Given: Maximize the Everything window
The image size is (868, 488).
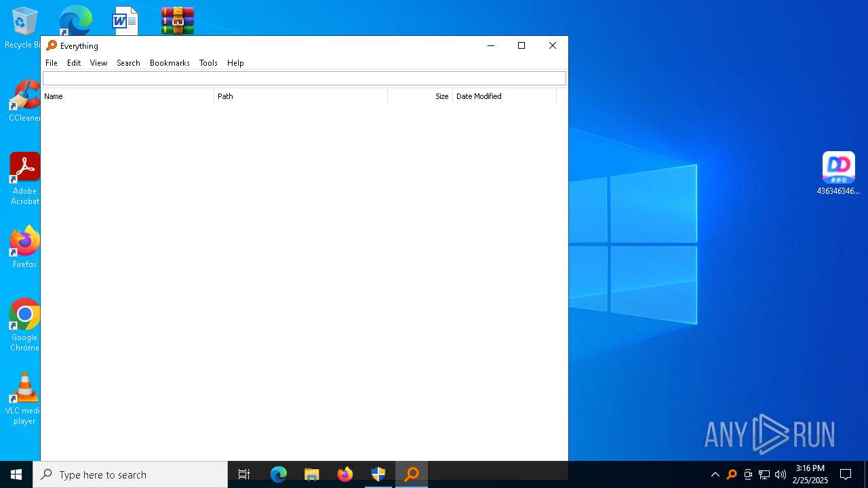Looking at the screenshot, I should (521, 46).
